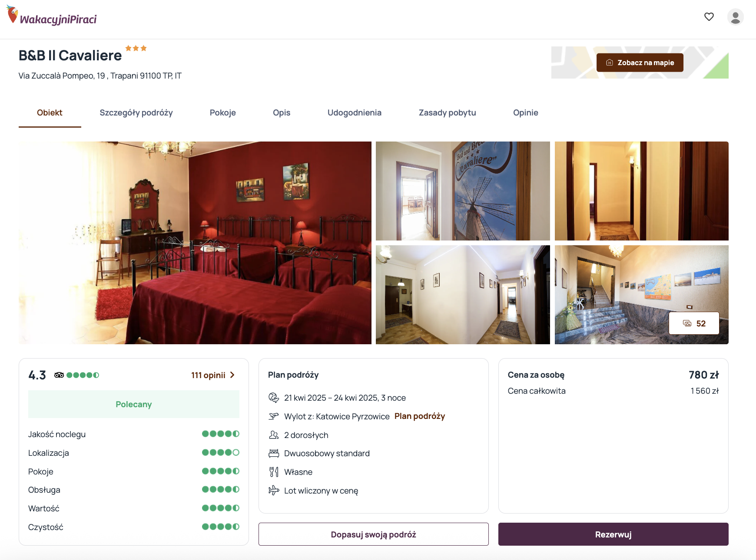The width and height of the screenshot is (756, 560).
Task: Click the people icon beside 2 dorosłych
Action: (x=274, y=435)
